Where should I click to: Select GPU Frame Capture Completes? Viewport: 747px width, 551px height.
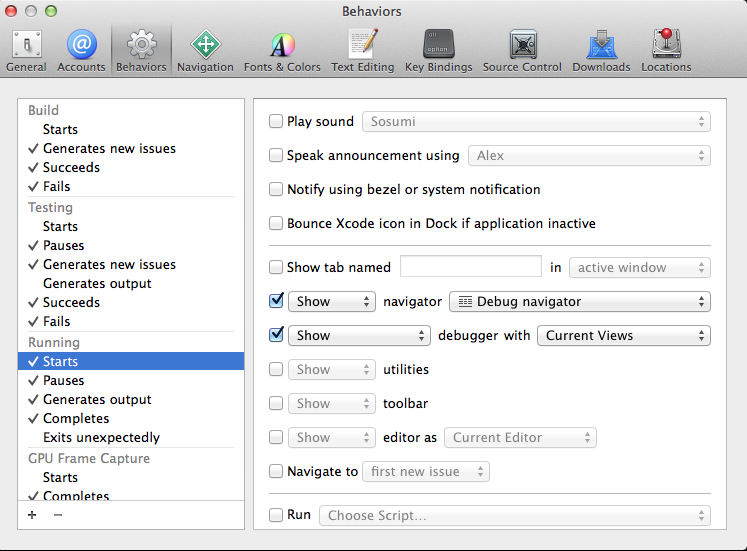click(131, 494)
